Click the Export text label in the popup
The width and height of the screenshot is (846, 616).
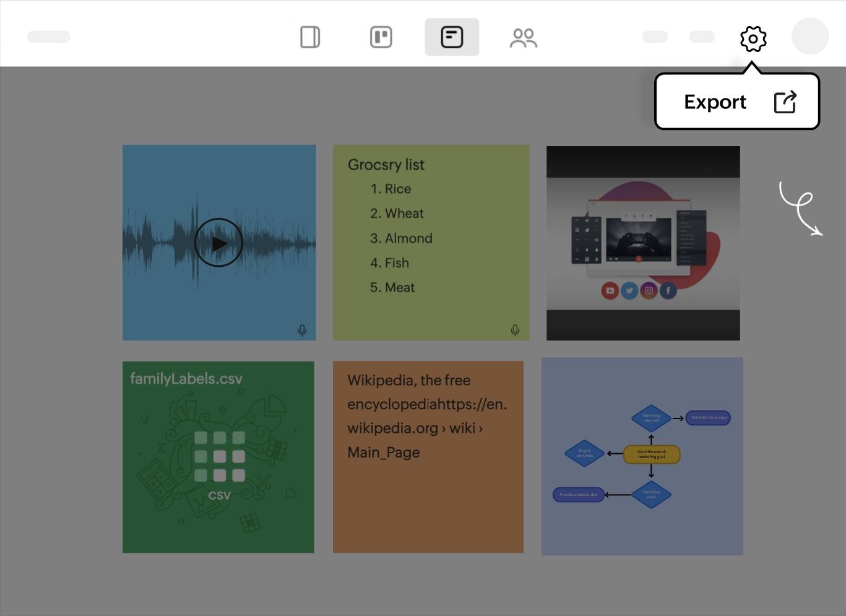coord(715,102)
